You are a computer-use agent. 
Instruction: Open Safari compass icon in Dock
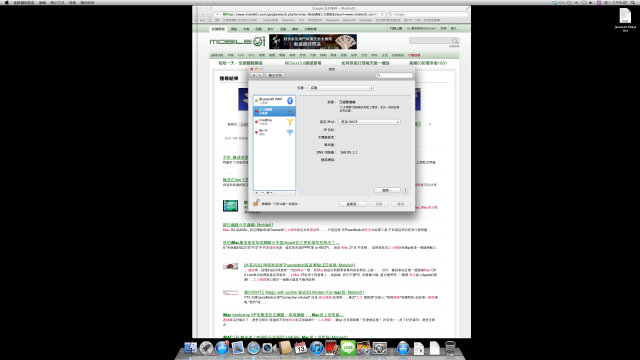pyautogui.click(x=253, y=348)
